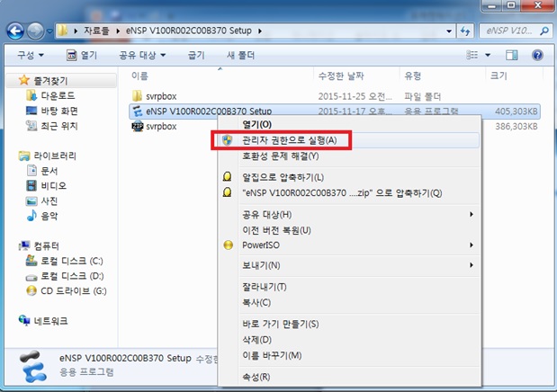
Task: Choose 호환성 문제 해결(Y)
Action: coord(349,156)
